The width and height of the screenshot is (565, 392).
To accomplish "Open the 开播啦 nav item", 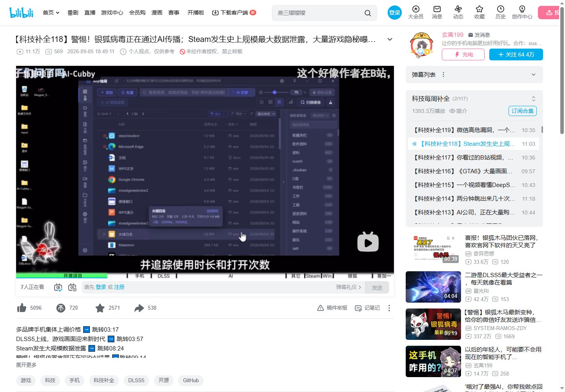I will (196, 13).
